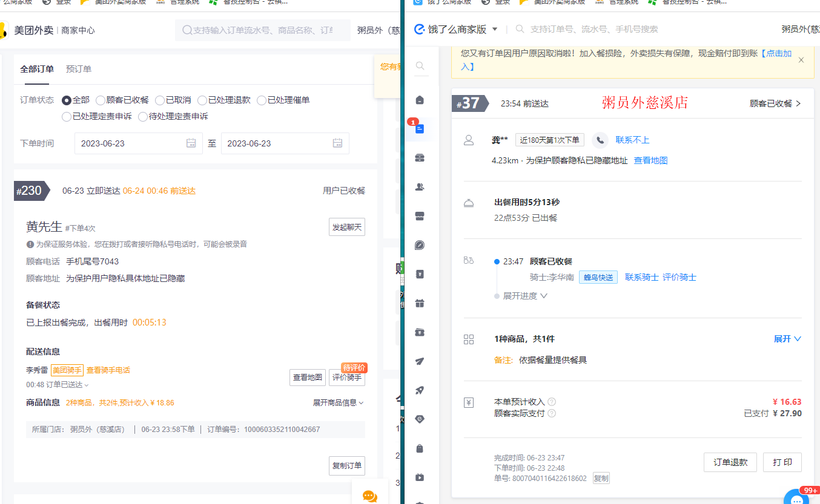Click the phone icon beside customer 龚**
The width and height of the screenshot is (820, 504).
coord(600,140)
